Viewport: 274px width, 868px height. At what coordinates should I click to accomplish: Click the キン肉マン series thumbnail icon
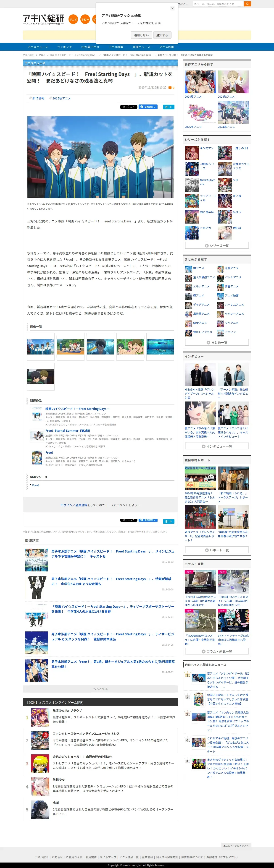pos(192,153)
